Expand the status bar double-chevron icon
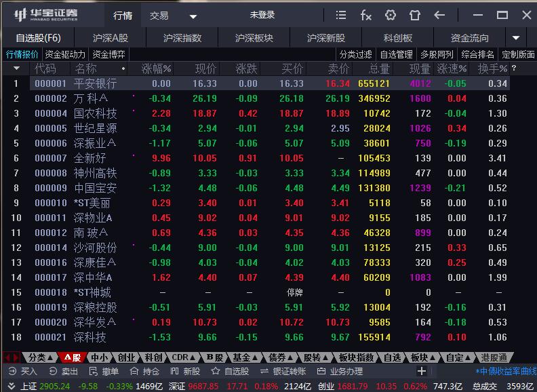 pyautogui.click(x=12, y=387)
